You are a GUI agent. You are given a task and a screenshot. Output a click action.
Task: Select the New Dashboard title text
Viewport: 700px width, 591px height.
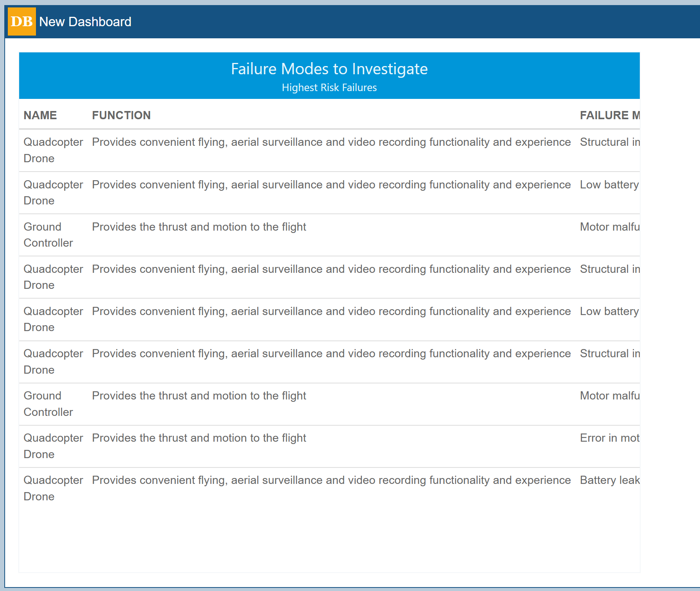[85, 22]
